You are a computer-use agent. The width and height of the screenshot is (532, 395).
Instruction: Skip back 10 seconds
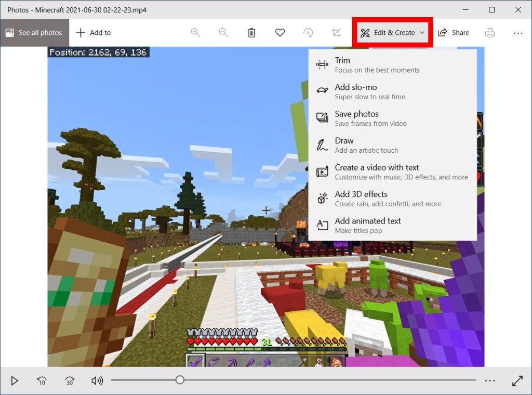point(42,381)
